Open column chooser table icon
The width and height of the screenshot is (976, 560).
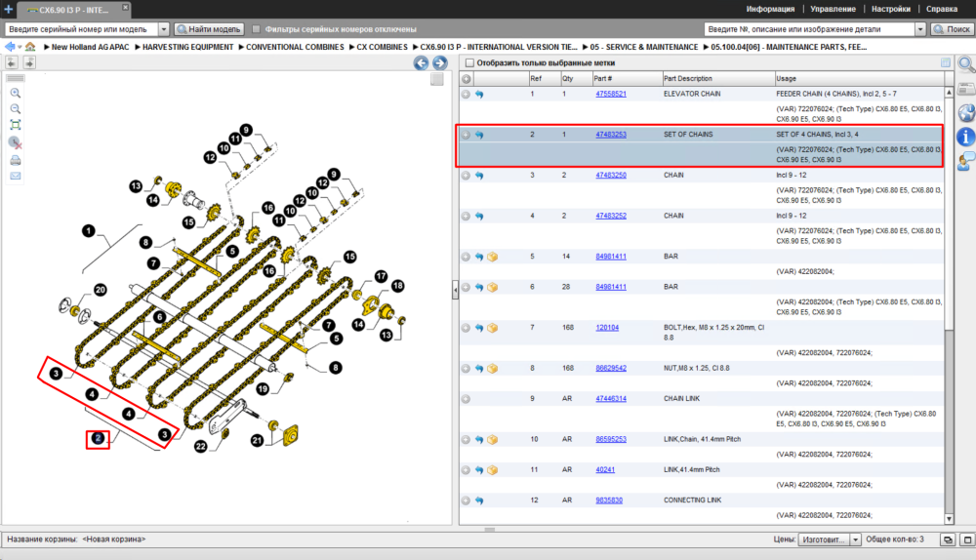click(946, 62)
